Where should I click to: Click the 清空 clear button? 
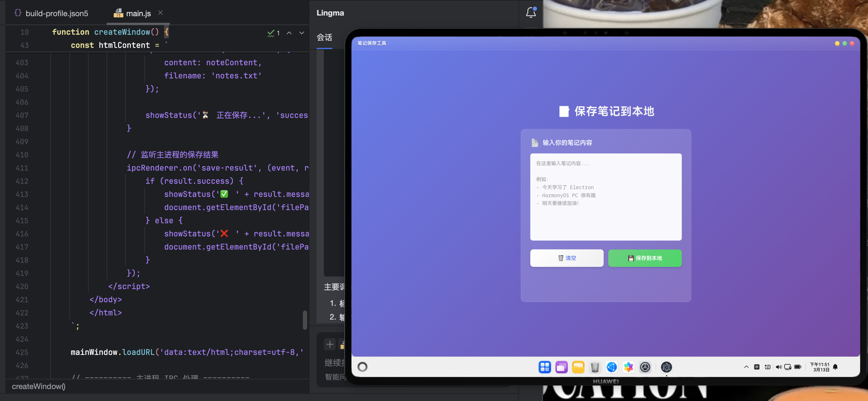(x=567, y=258)
